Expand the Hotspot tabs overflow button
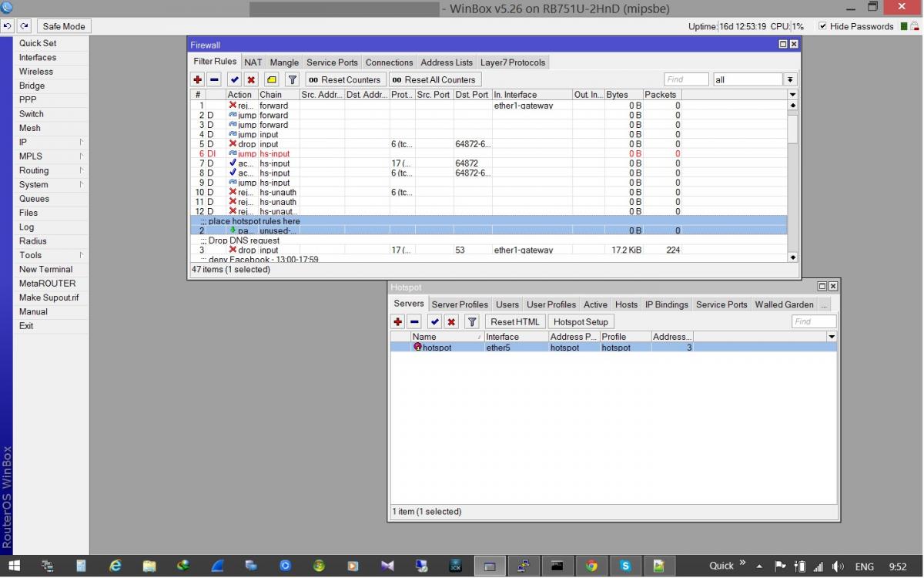This screenshot has width=924, height=578. coord(825,304)
